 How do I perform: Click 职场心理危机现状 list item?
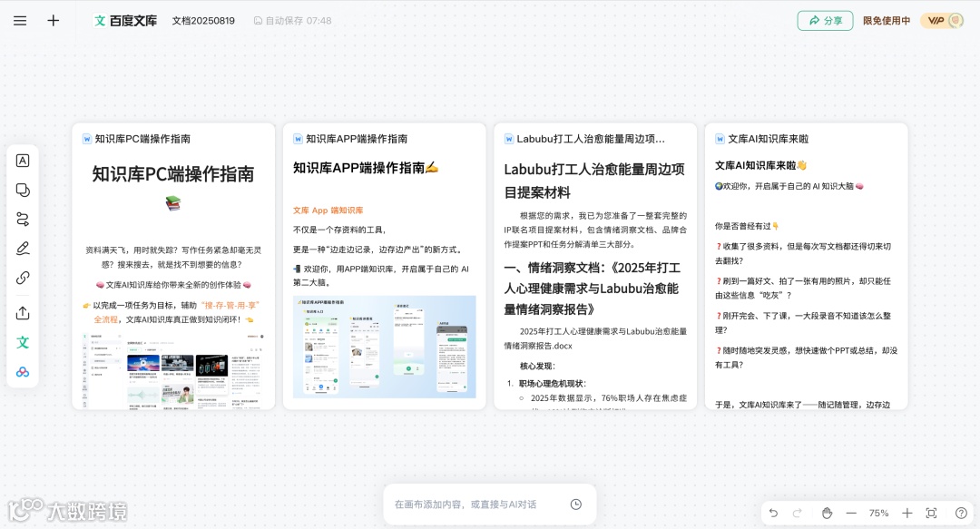click(553, 383)
